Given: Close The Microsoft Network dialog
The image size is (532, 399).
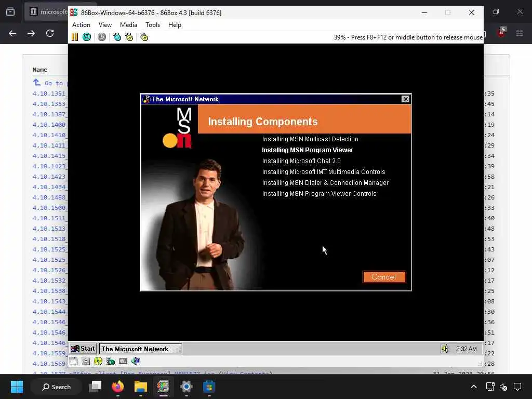Looking at the screenshot, I should click(x=405, y=99).
